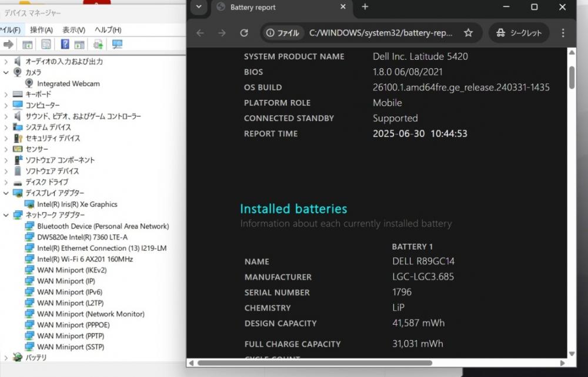Switch to the Battery report tab
Viewport: 588px width, 377px height.
click(x=281, y=7)
